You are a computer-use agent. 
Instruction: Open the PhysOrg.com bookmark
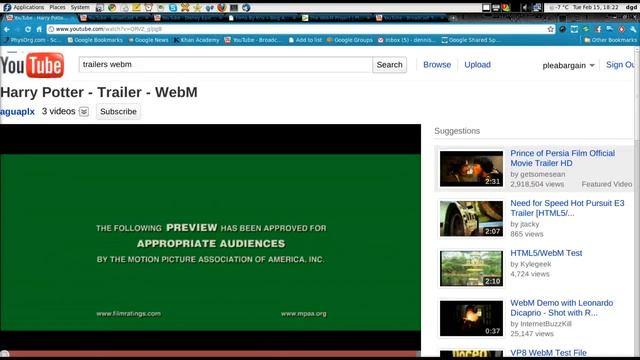(x=32, y=40)
